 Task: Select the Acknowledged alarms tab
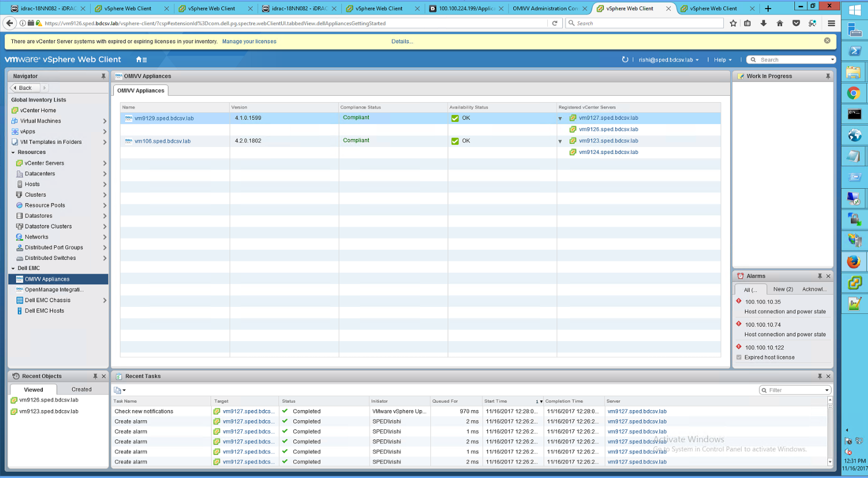pyautogui.click(x=815, y=289)
